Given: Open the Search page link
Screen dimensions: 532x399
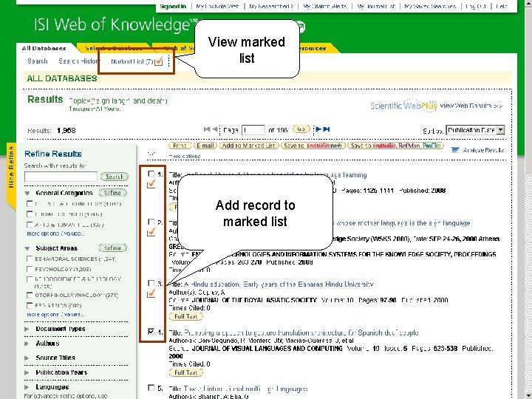Looking at the screenshot, I should [38, 61].
